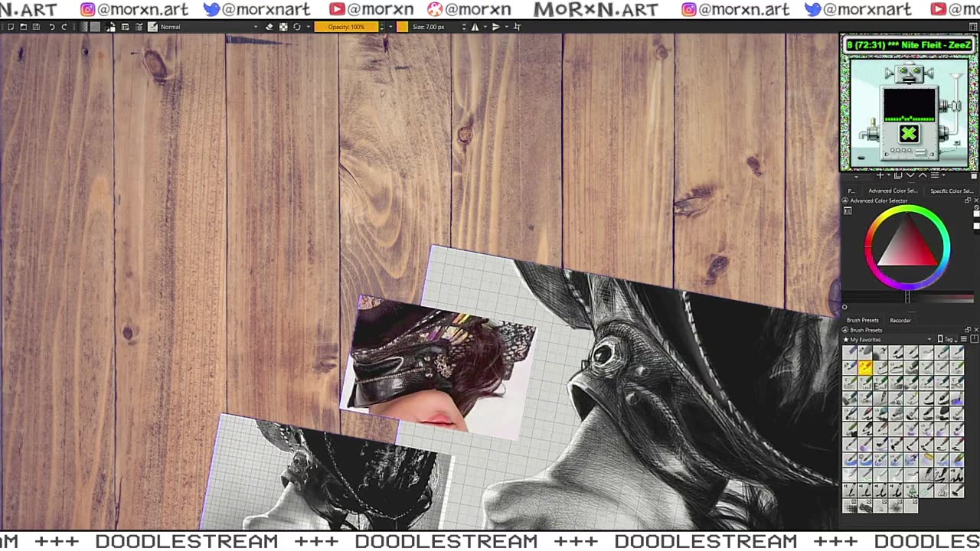Screen dimensions: 980x551
Task: Open the Tag button menu
Action: [947, 339]
